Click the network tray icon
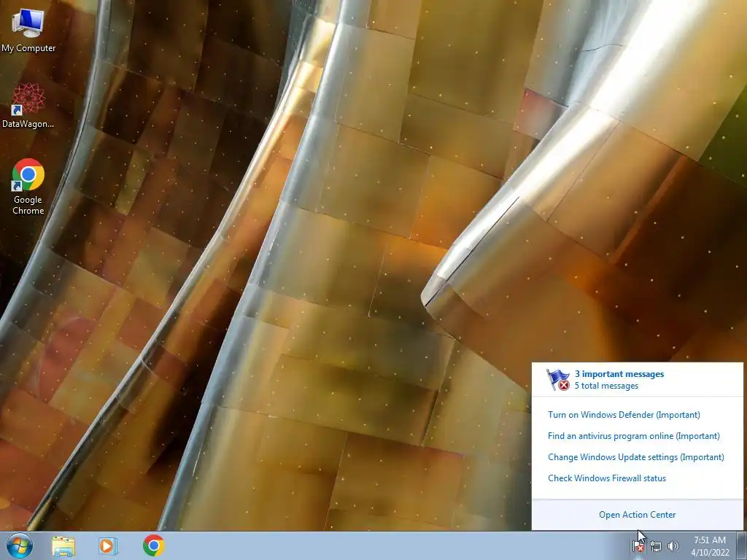This screenshot has width=747, height=560. (x=656, y=546)
